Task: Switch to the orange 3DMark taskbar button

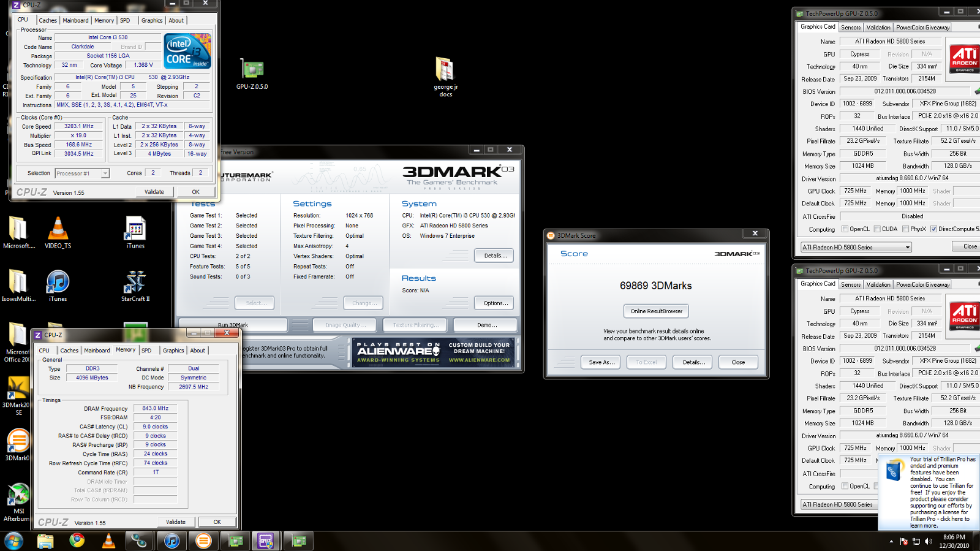Action: click(x=203, y=541)
